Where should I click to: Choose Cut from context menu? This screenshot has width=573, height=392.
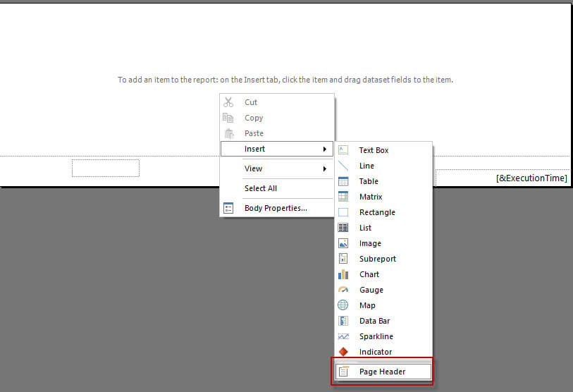click(277, 102)
